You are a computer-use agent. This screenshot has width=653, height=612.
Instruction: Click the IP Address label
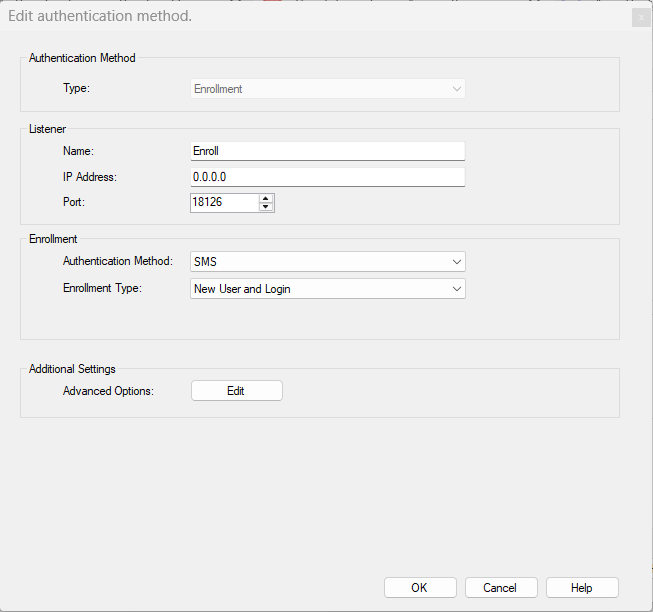(90, 177)
